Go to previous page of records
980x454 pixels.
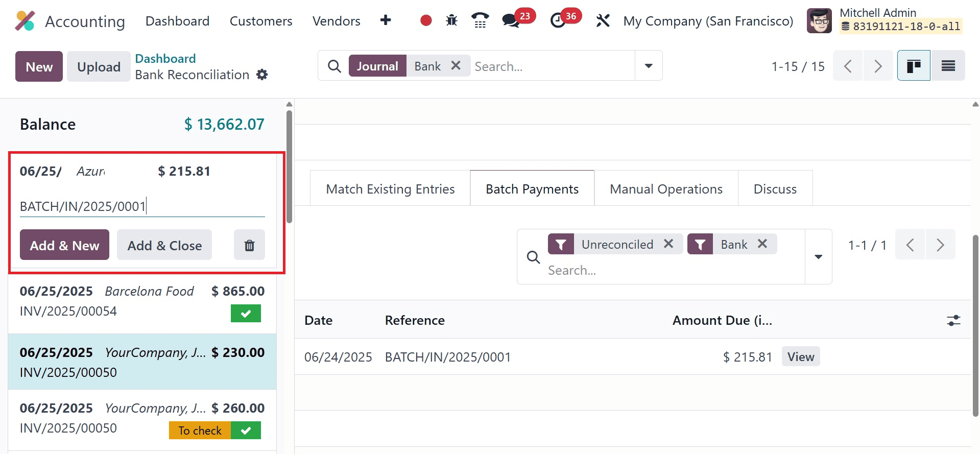[x=848, y=66]
